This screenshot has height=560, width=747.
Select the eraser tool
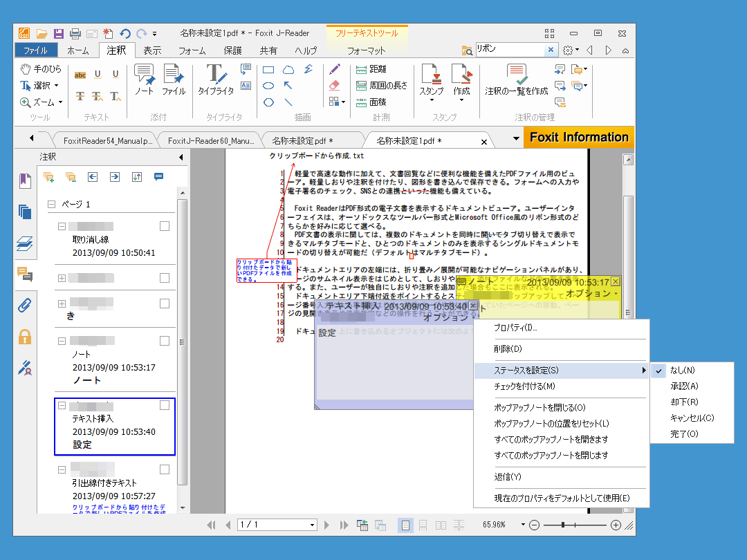(x=335, y=86)
